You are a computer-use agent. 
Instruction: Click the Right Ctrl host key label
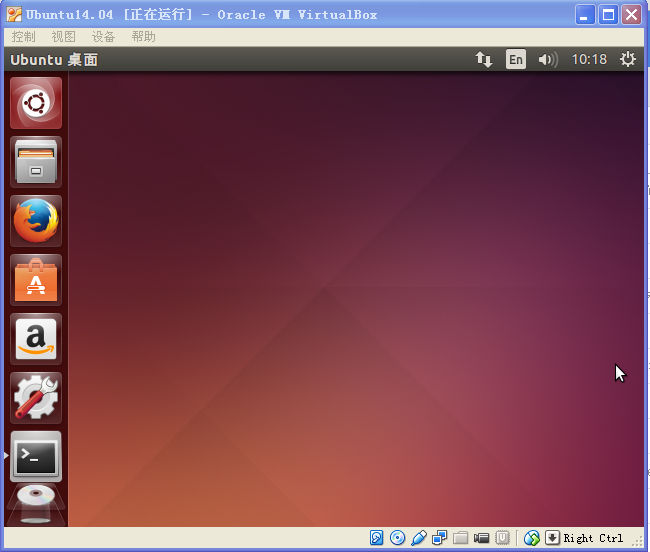593,538
